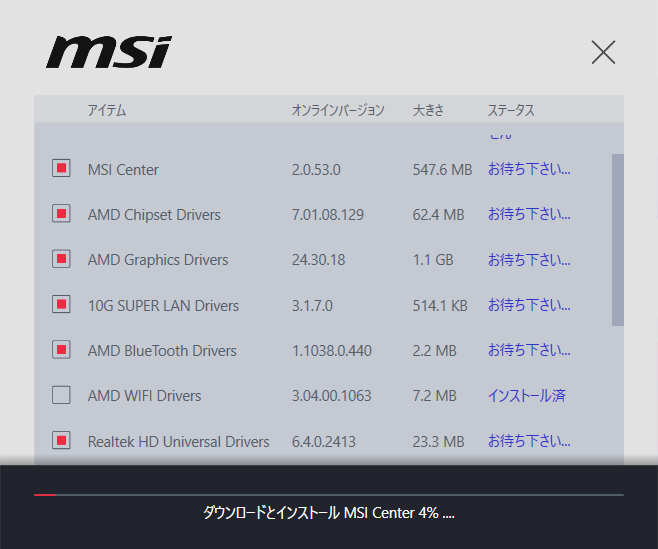Click the 23.3 MB size value
This screenshot has height=549, width=658.
(439, 442)
